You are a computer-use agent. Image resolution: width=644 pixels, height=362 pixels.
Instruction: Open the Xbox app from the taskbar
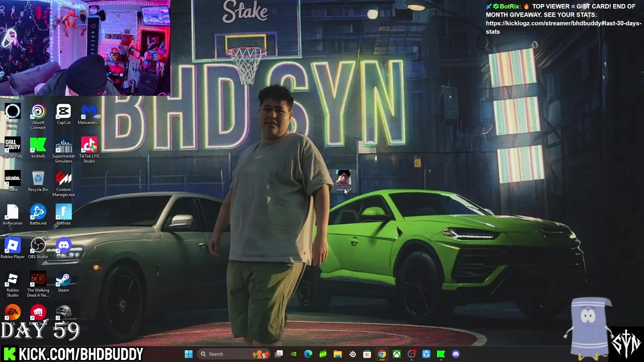(397, 354)
